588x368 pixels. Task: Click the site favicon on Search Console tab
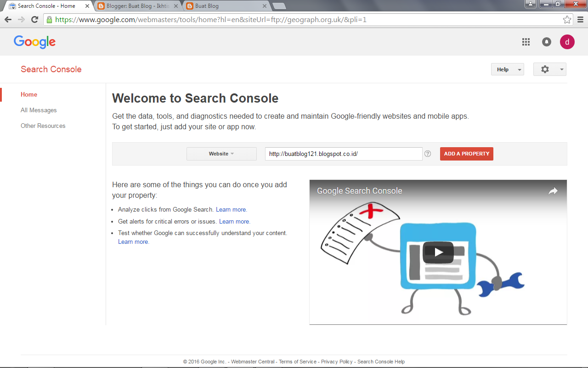(x=12, y=6)
